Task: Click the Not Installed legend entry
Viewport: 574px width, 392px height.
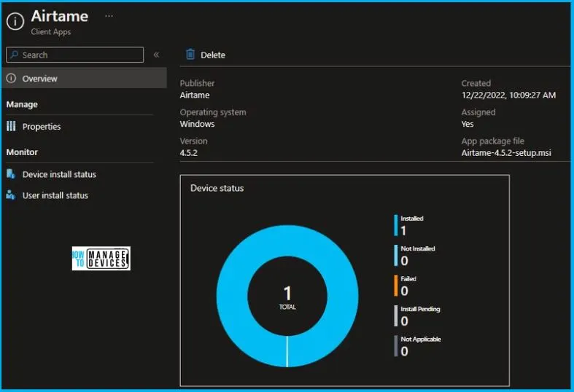Action: tap(415, 256)
